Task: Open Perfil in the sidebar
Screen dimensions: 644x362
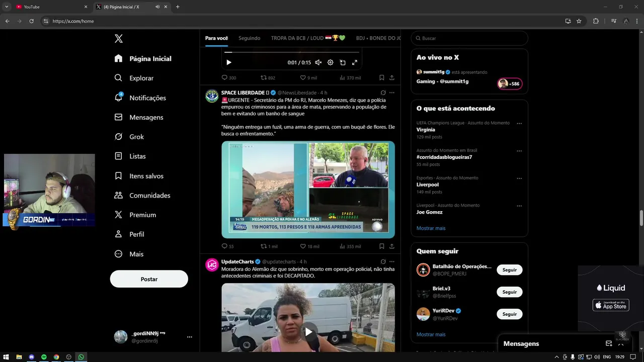Action: tap(129, 234)
